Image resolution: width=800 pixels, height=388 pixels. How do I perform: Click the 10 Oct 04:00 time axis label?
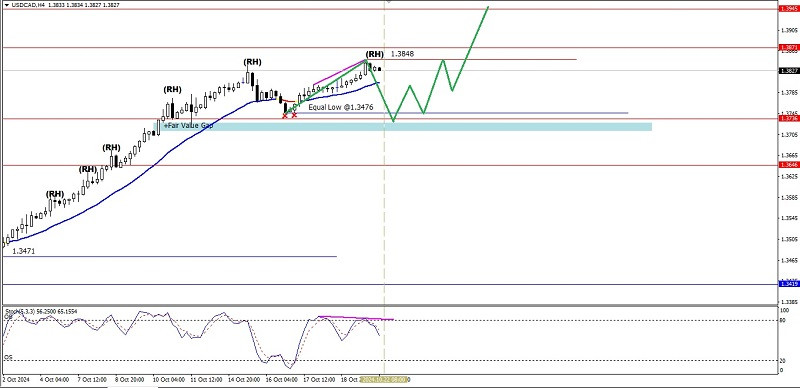[x=168, y=380]
